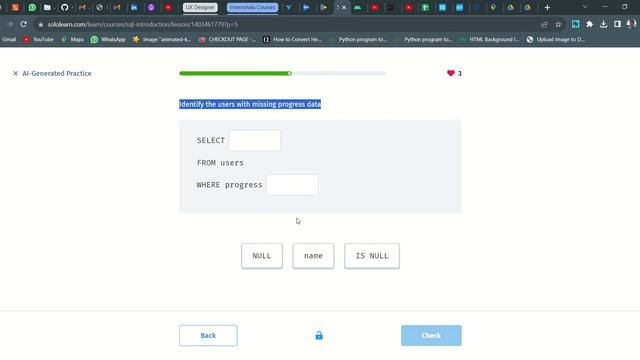
Task: Close the active Sololearn tab
Action: tap(344, 7)
